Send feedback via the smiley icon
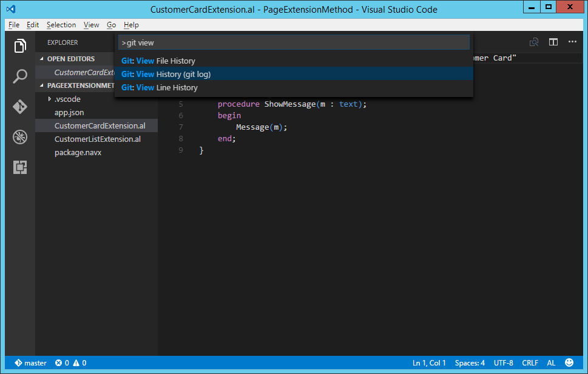 coord(569,362)
